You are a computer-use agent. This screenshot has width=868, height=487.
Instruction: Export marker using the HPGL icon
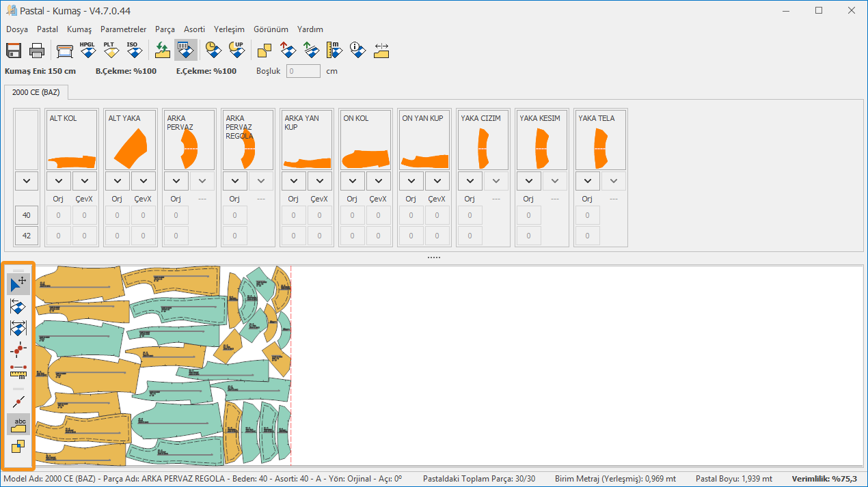(87, 51)
